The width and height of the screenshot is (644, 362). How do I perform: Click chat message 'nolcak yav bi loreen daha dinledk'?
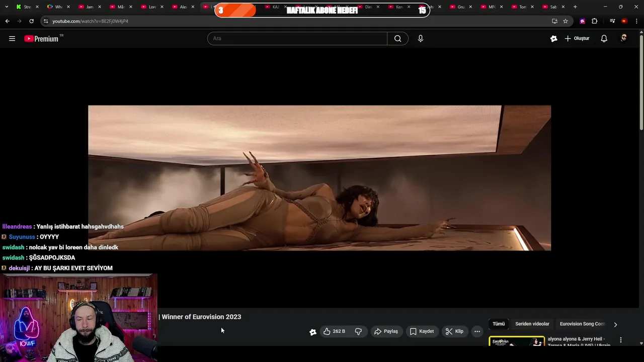[x=73, y=247]
